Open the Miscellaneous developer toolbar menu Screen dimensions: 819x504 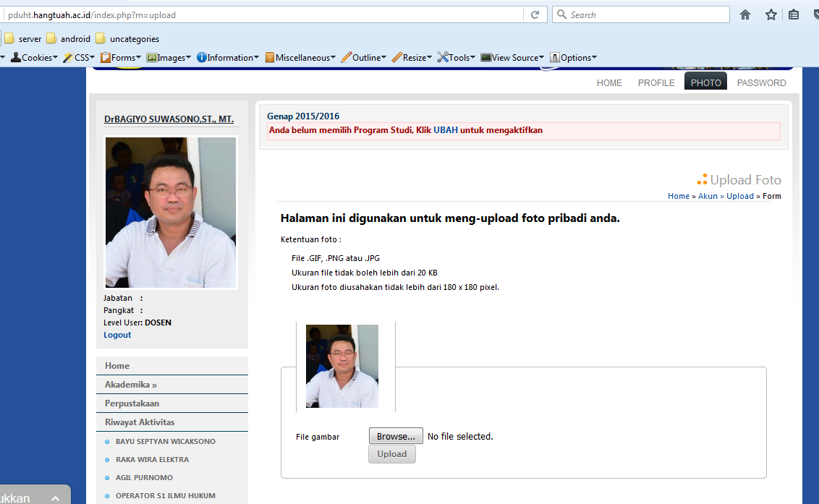click(x=300, y=57)
